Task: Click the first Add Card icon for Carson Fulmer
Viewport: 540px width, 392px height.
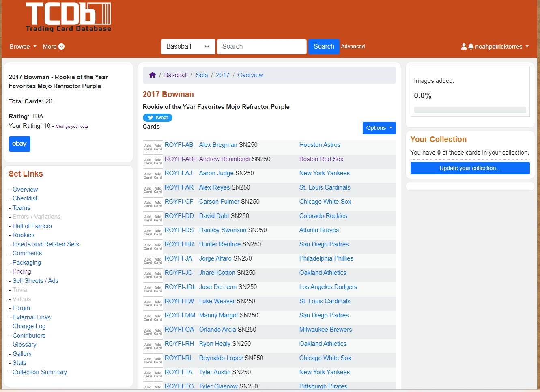Action: (x=148, y=204)
